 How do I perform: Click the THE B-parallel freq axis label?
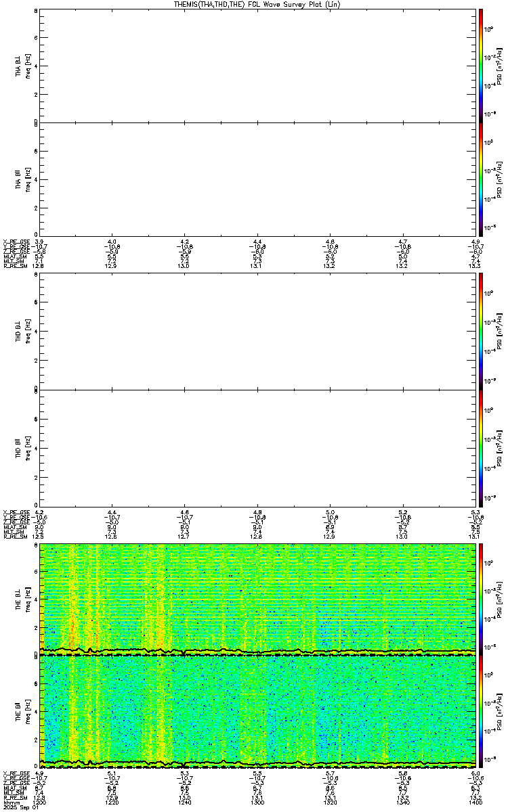point(28,713)
